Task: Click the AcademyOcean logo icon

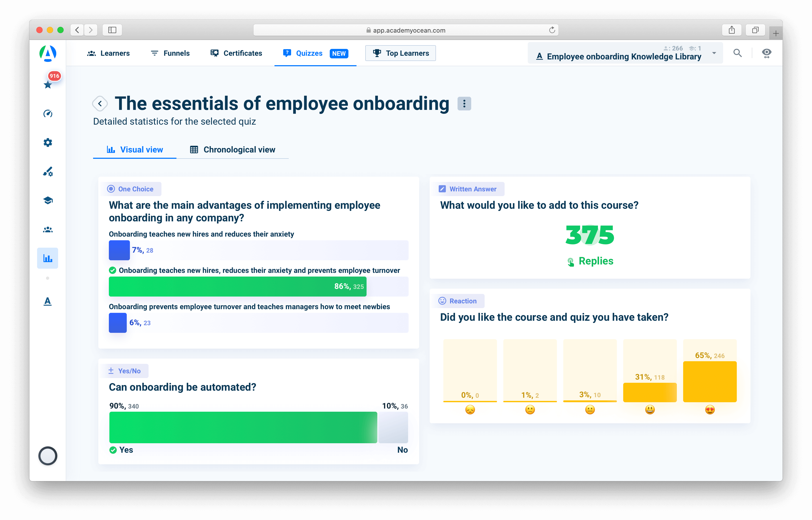Action: click(x=48, y=53)
